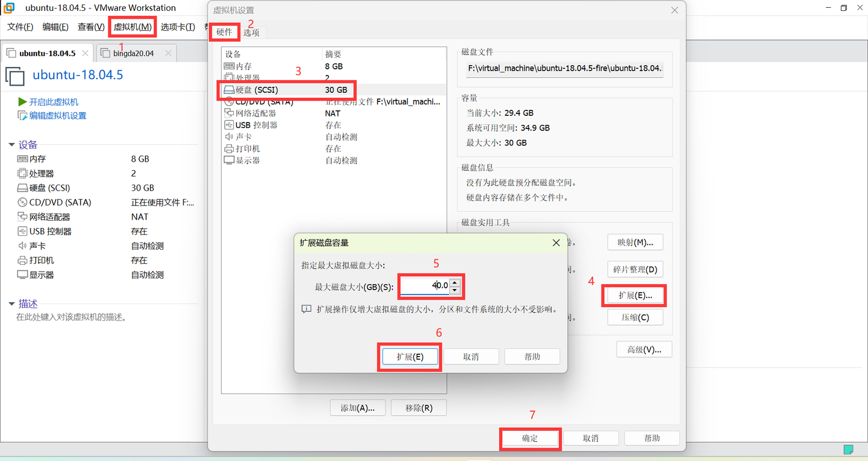The image size is (868, 461).
Task: Open the 查看(V) menu
Action: (x=91, y=27)
